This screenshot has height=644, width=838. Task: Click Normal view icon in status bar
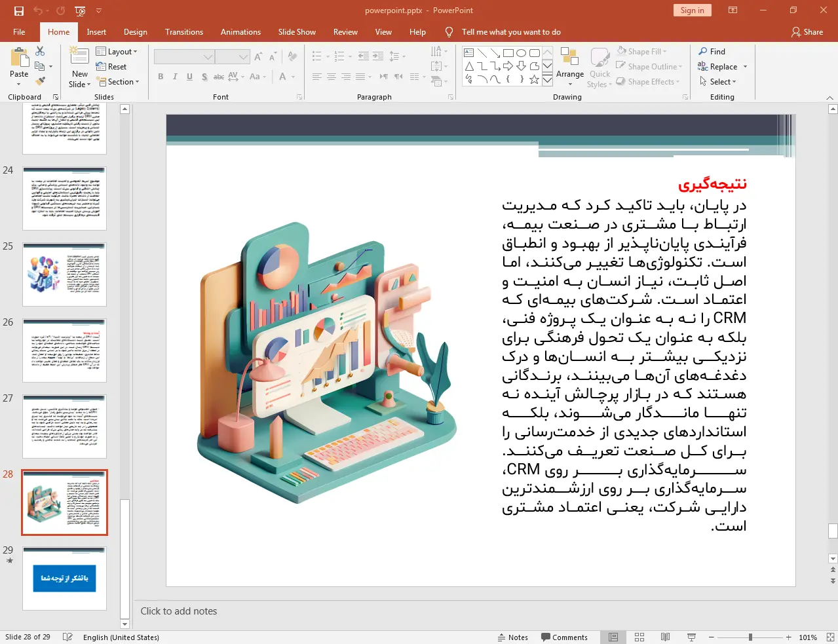click(x=613, y=637)
